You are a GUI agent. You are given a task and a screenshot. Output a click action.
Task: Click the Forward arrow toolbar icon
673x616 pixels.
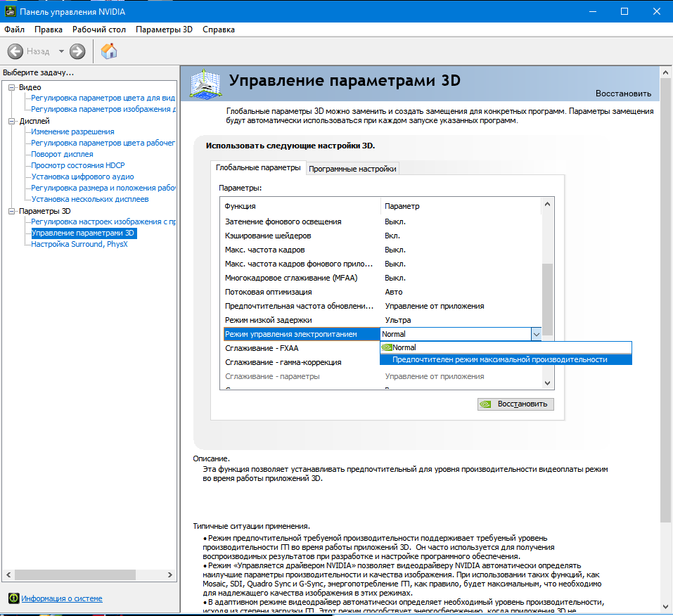pos(77,51)
